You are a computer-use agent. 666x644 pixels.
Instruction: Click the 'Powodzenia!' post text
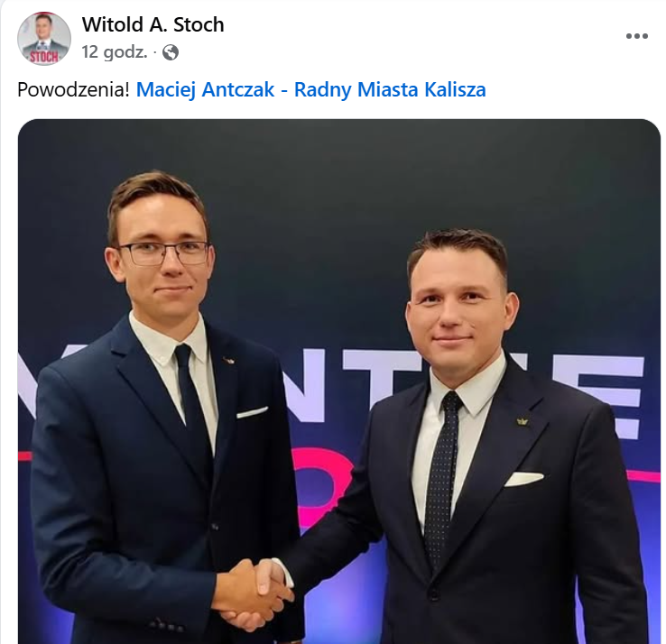click(73, 89)
